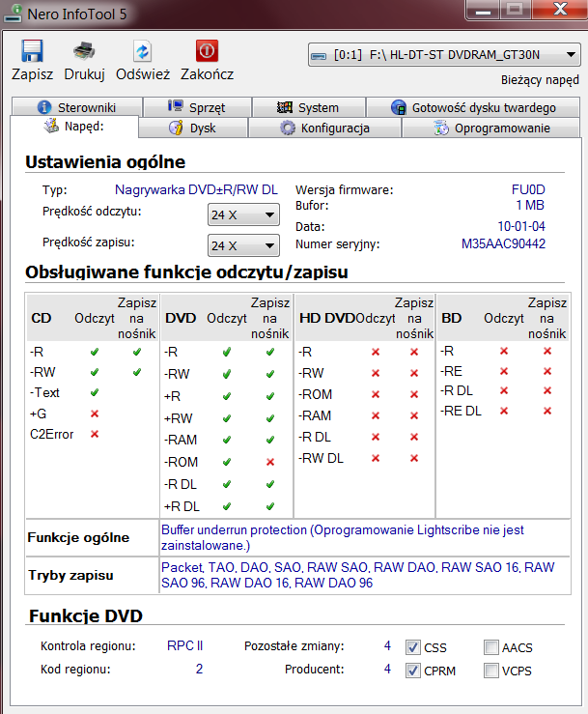Maximize the Nero InfoTool window
Viewport: 588px width, 714px height.
click(x=515, y=10)
